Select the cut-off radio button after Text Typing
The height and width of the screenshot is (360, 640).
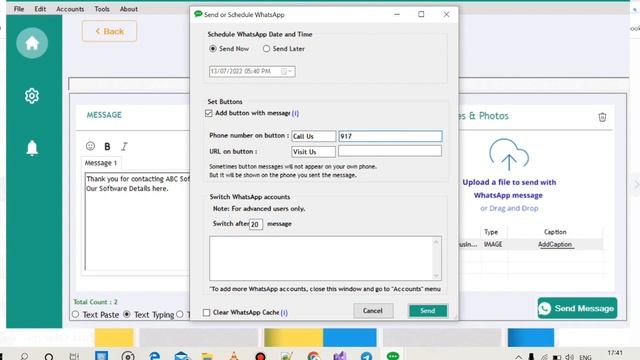coord(180,315)
